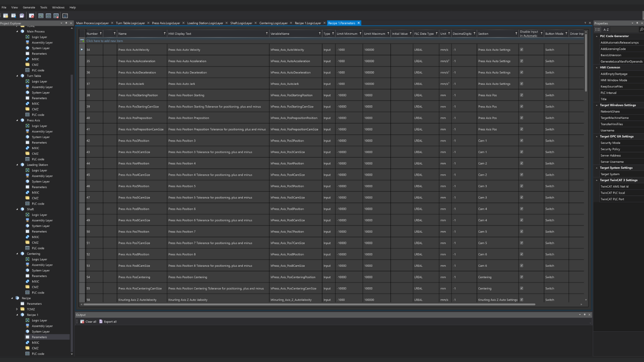Click the search magnifier icon in Properties
The width and height of the screenshot is (644, 362).
[641, 29]
